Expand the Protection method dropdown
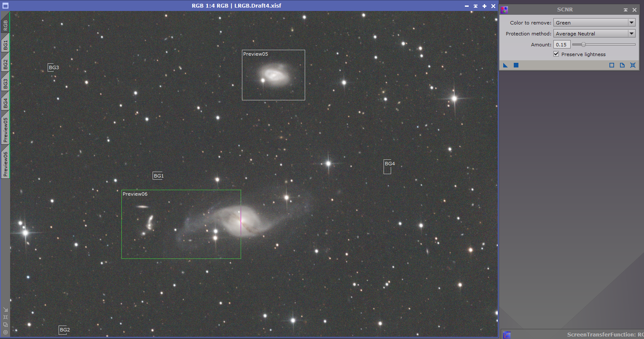644x339 pixels. click(594, 34)
